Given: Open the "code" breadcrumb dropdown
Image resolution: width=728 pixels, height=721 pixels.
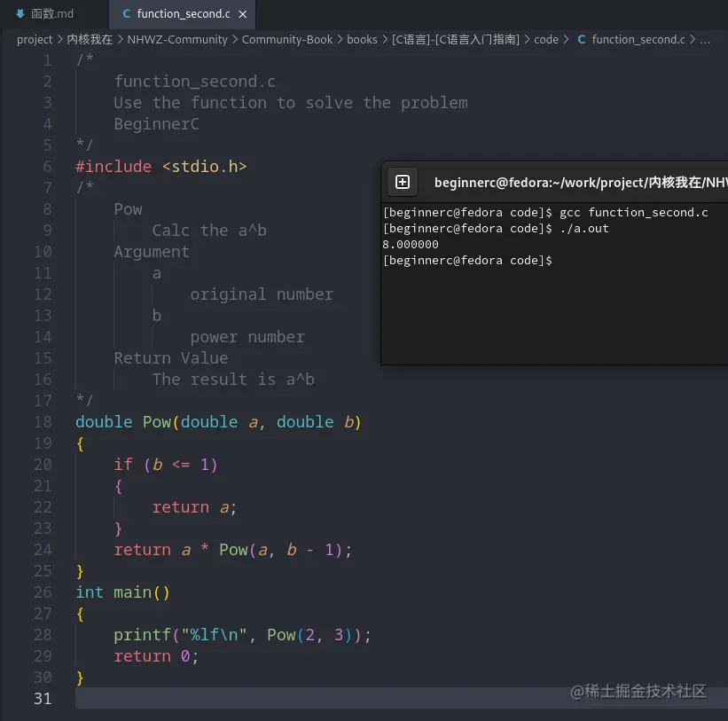Looking at the screenshot, I should pos(546,39).
